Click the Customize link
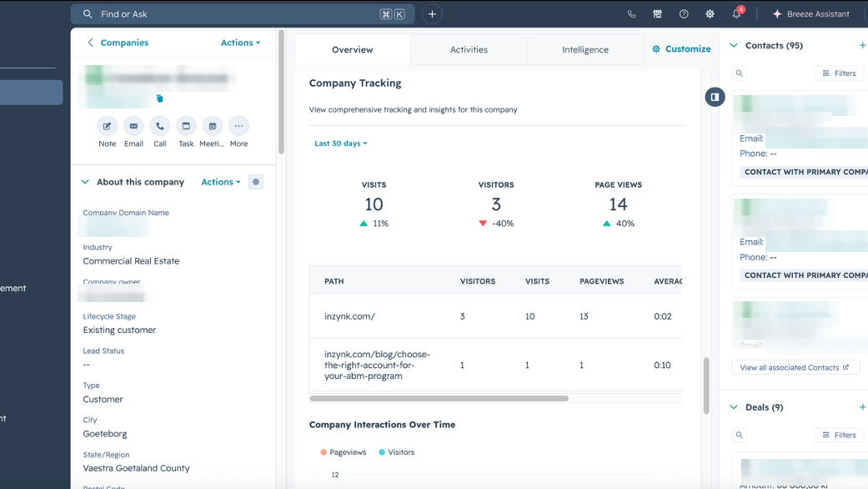This screenshot has height=489, width=868. pos(681,49)
